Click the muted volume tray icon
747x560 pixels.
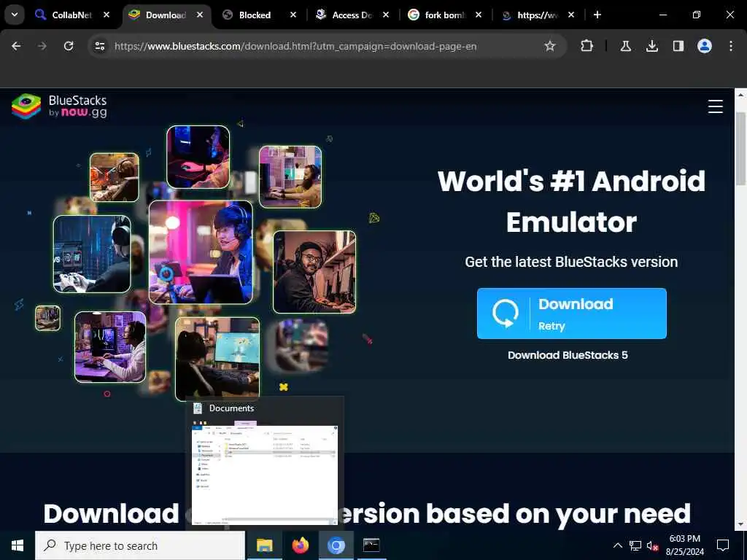coord(652,545)
